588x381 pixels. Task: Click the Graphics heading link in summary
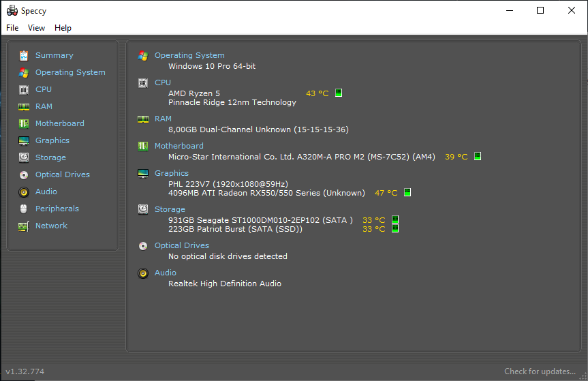point(172,173)
